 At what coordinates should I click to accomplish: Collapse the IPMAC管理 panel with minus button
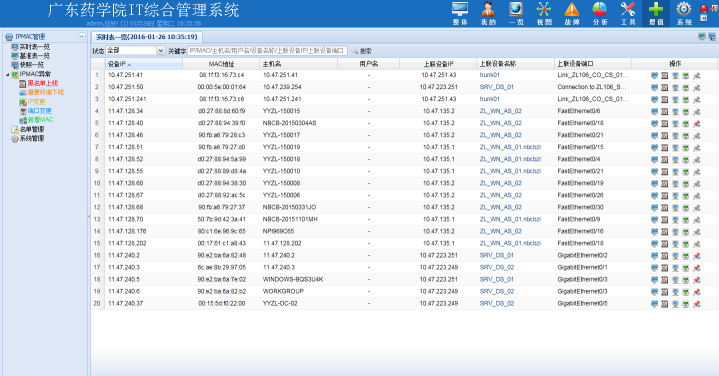(x=82, y=36)
